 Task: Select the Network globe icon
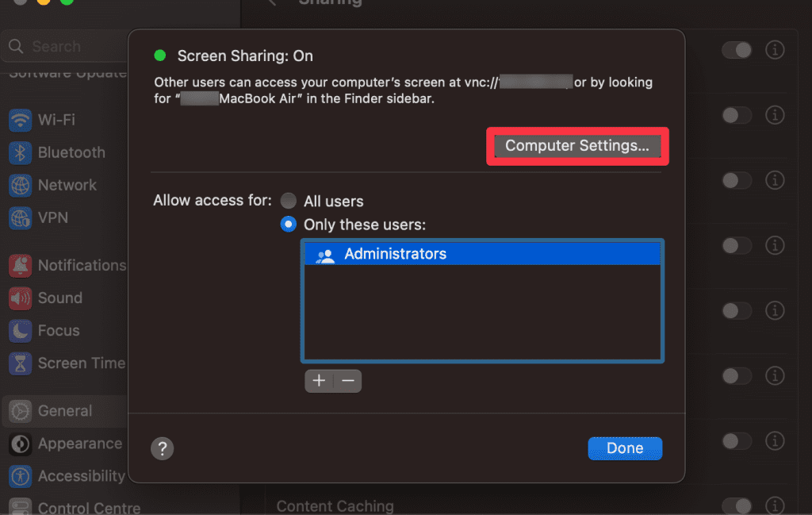point(20,185)
